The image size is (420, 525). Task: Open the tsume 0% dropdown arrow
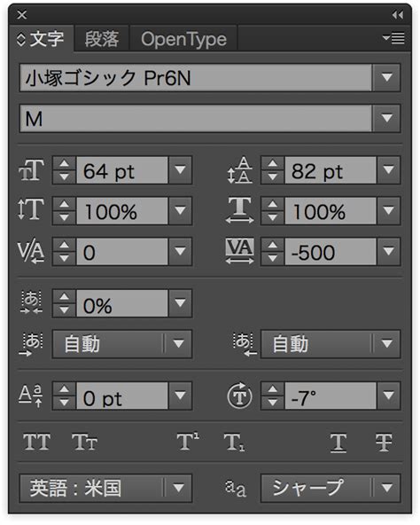coord(180,303)
